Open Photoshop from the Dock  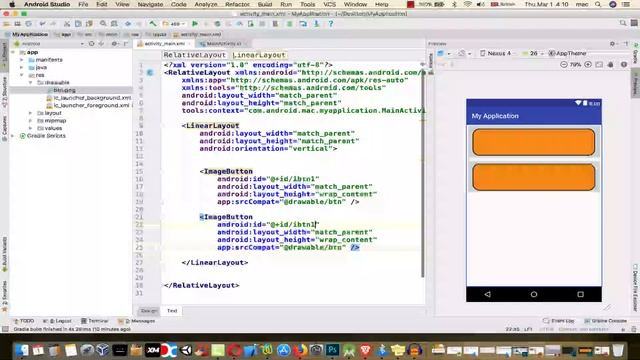click(x=333, y=350)
